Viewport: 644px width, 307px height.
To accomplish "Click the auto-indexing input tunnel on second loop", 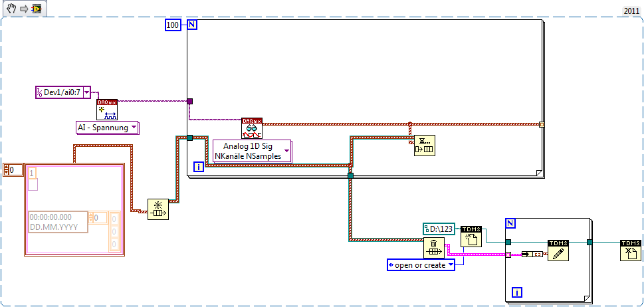I will tap(508, 255).
